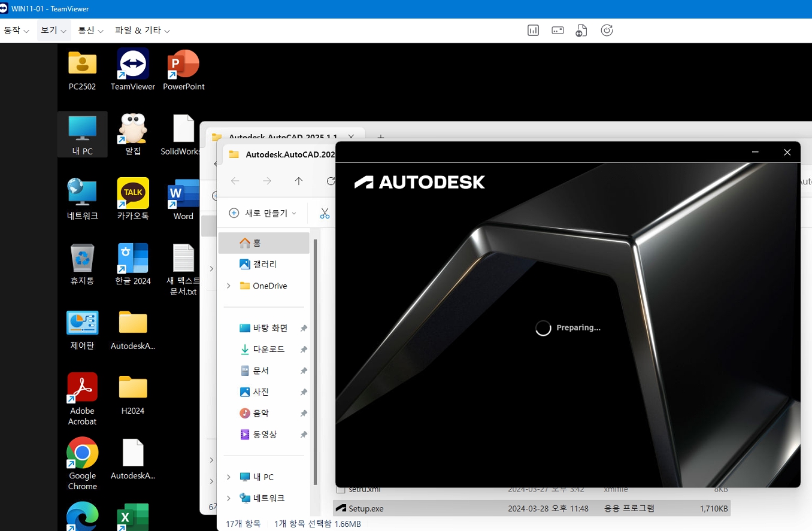The height and width of the screenshot is (531, 812).
Task: Check the box beside the setup.xml row
Action: pyautogui.click(x=341, y=490)
